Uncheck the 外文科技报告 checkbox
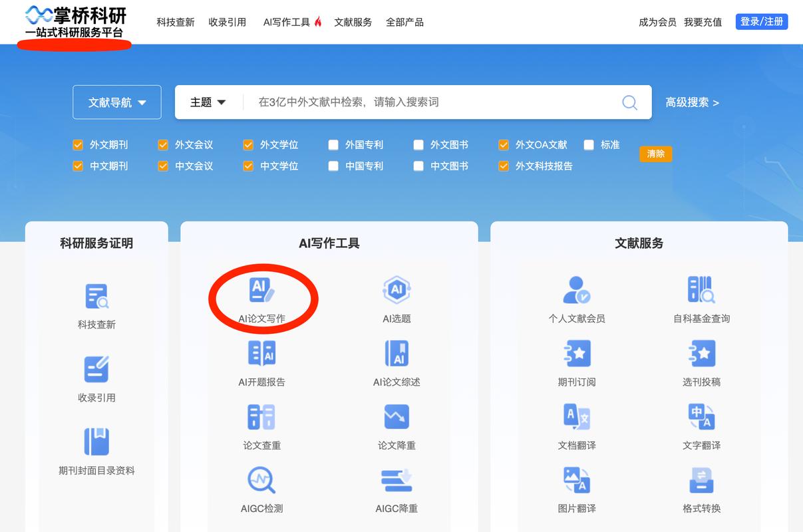Screen dimensions: 803x532 pos(504,166)
